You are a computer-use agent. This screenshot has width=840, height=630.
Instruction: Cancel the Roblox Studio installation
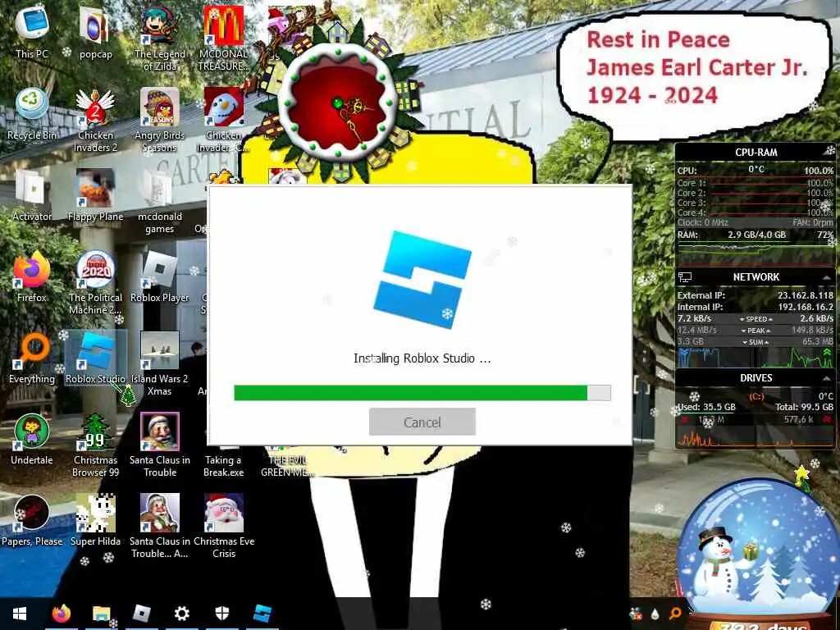(422, 422)
